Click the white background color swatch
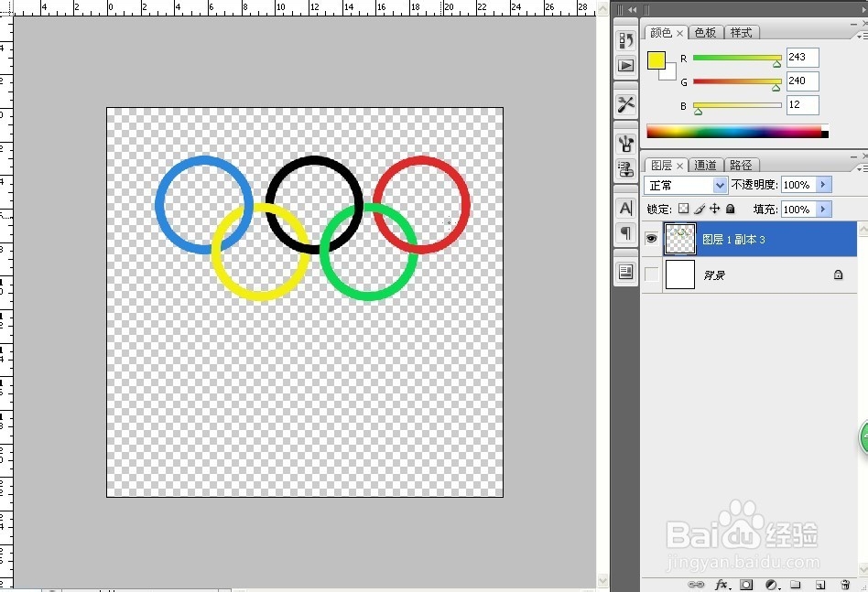 tap(670, 73)
